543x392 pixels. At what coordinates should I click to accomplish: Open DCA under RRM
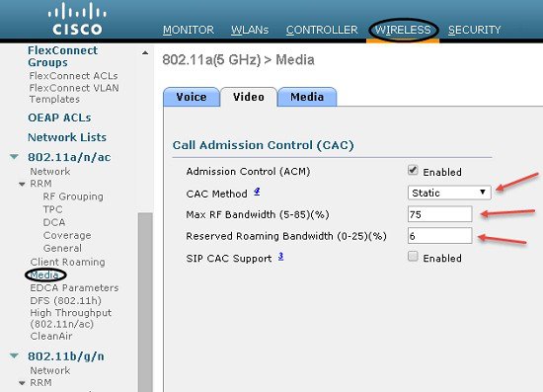click(x=54, y=222)
